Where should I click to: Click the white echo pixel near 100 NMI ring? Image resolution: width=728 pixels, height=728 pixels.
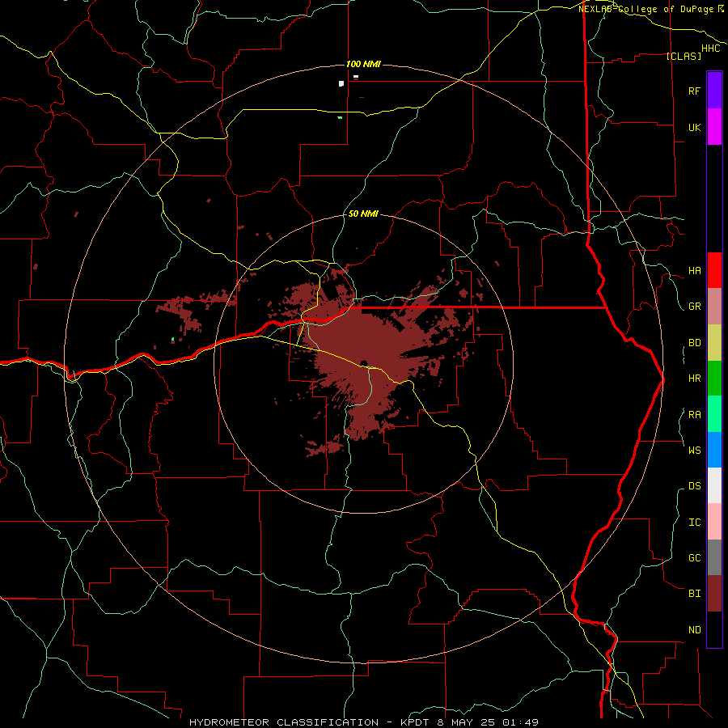tap(341, 83)
